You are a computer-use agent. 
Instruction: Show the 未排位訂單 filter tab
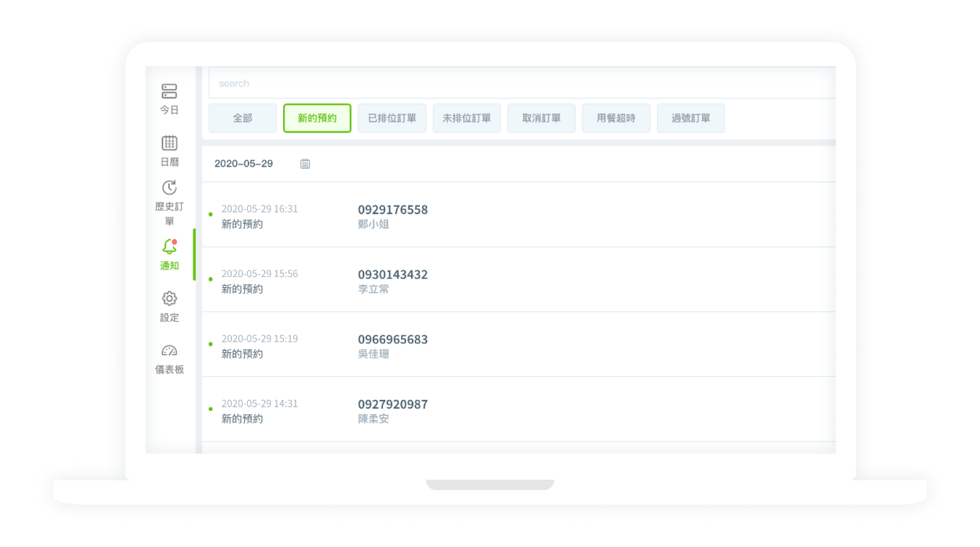tap(466, 118)
